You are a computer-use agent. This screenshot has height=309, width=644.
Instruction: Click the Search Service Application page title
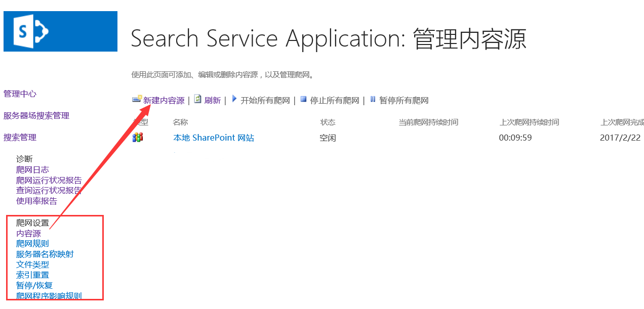point(329,39)
